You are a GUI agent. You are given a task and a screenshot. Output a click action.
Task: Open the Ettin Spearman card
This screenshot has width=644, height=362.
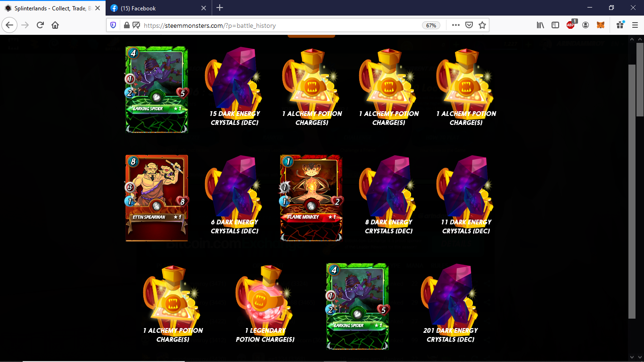157,198
